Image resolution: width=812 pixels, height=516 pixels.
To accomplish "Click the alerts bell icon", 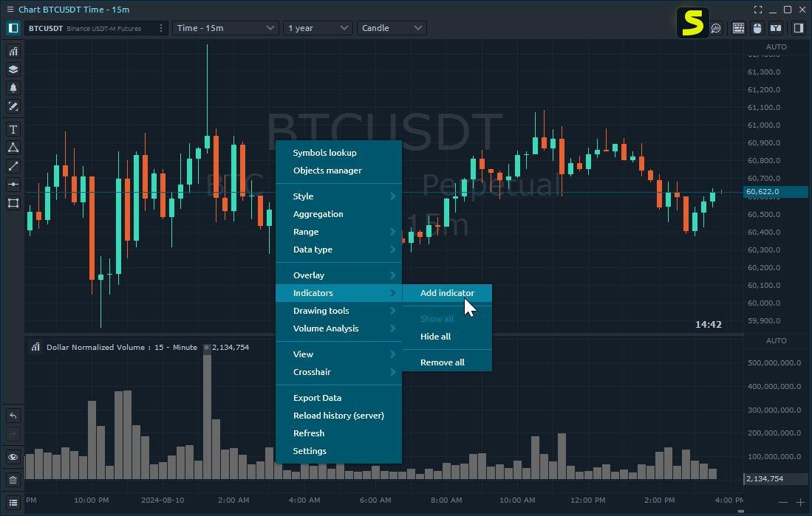I will coord(13,88).
